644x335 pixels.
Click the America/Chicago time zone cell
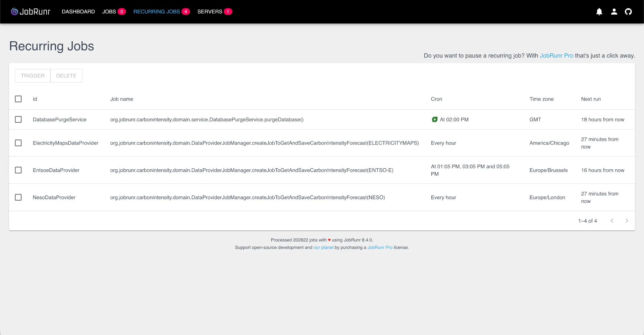click(549, 143)
